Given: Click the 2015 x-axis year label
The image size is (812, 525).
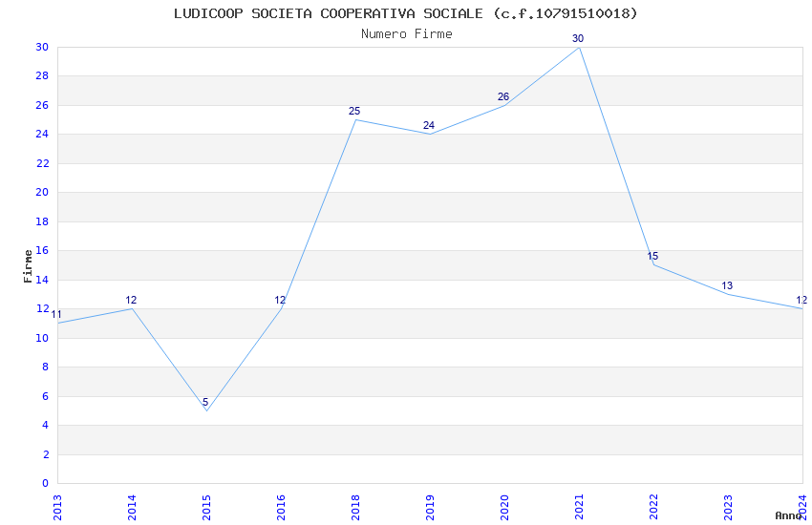Looking at the screenshot, I should 206,507.
